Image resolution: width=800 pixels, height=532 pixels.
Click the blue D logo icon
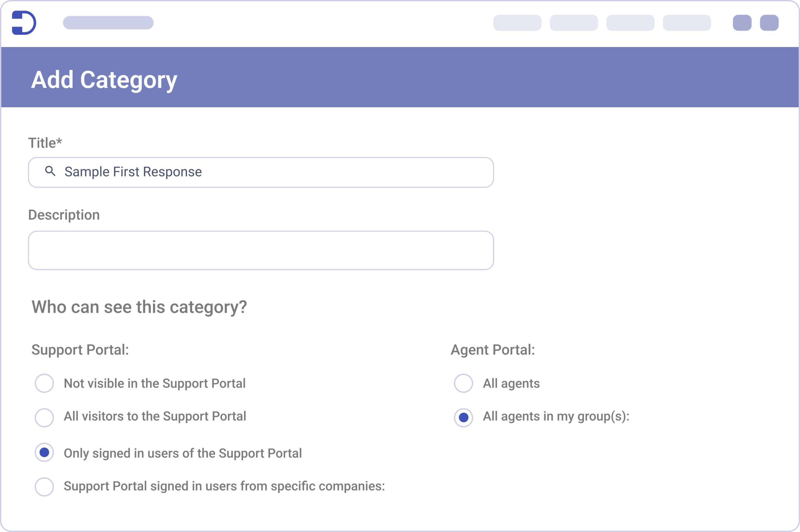(24, 23)
